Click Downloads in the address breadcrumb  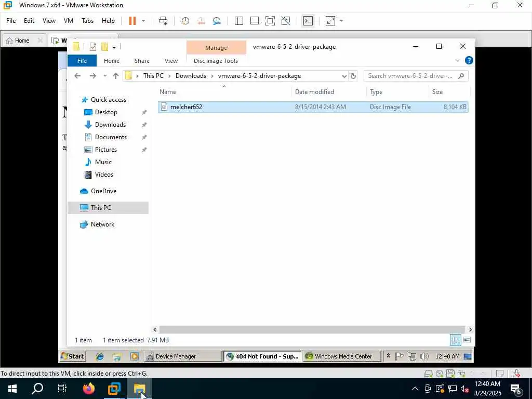(x=191, y=76)
